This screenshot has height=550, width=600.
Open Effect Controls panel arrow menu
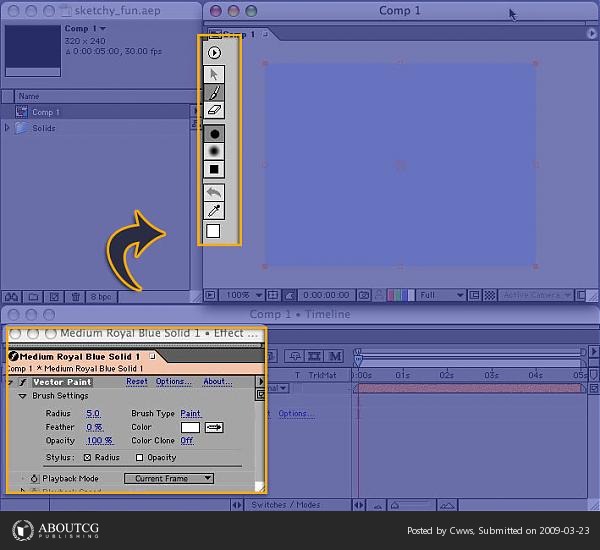point(261,382)
